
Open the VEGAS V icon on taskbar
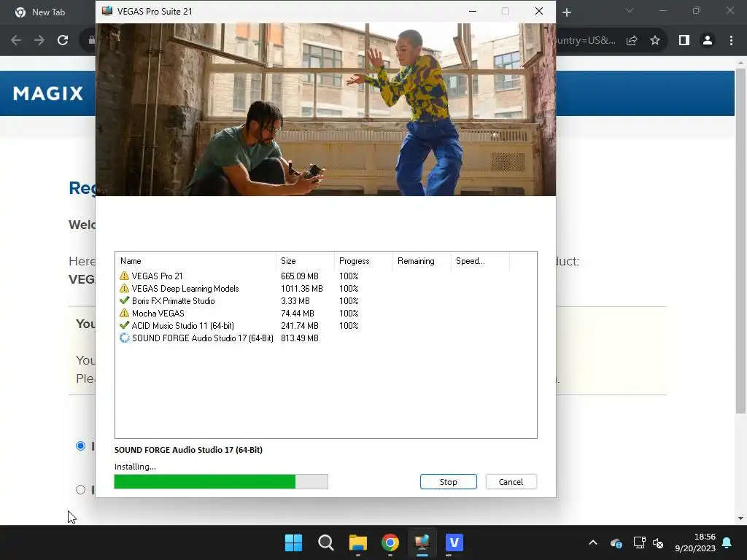click(x=454, y=542)
